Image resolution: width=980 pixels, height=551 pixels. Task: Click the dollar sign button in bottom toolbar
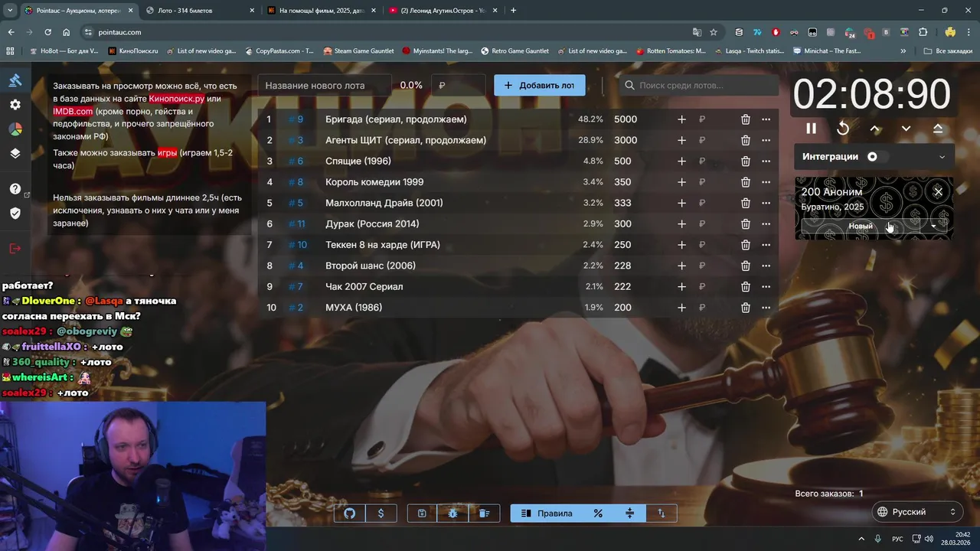click(x=381, y=514)
